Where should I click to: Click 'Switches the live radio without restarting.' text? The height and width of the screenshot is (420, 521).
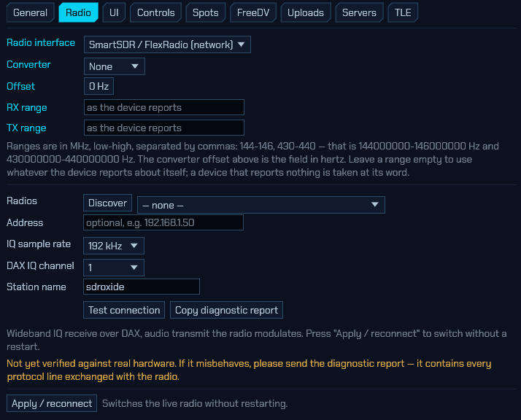point(195,403)
